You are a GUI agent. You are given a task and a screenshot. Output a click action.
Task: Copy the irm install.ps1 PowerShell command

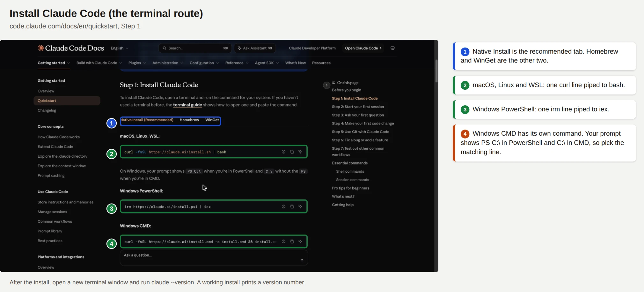tap(292, 206)
